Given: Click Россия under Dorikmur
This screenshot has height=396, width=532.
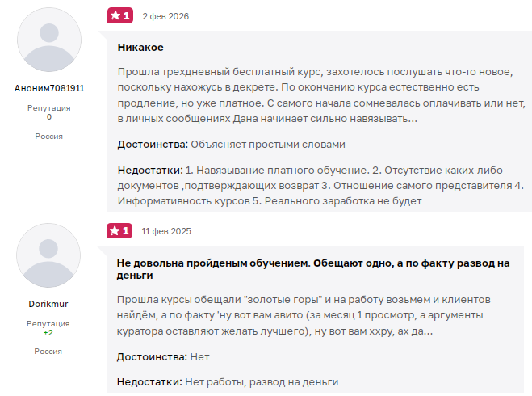Looking at the screenshot, I should (48, 352).
